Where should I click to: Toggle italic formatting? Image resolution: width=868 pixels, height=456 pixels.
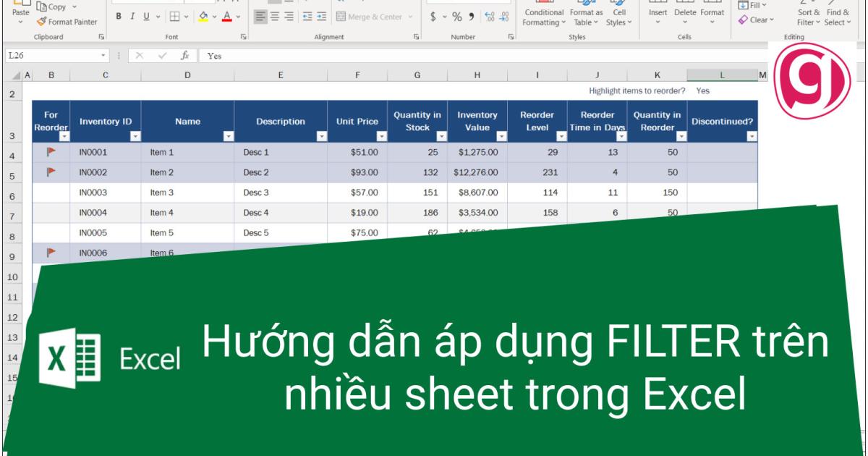pyautogui.click(x=132, y=16)
